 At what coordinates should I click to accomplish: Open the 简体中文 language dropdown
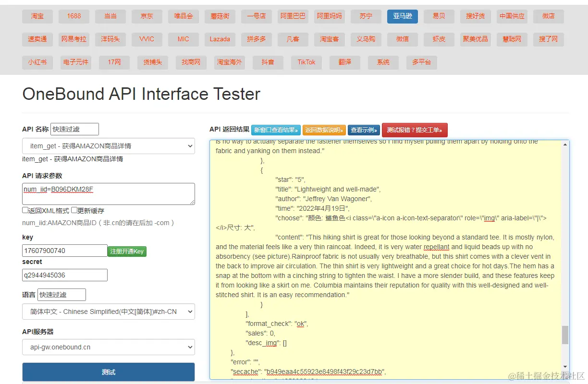tap(109, 312)
